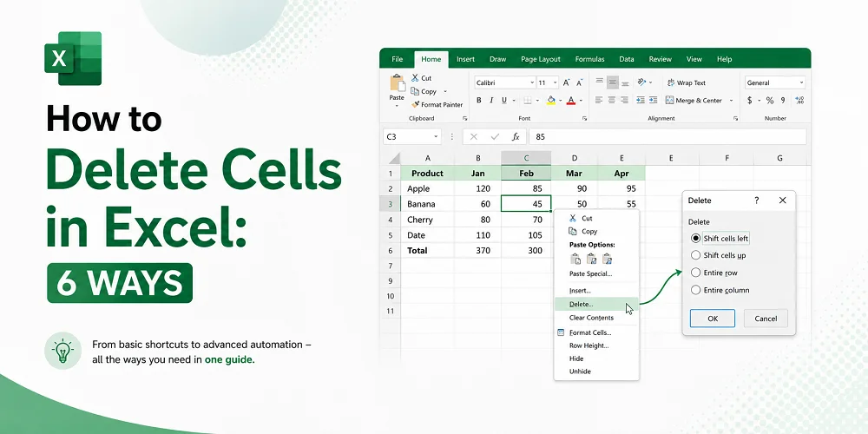Expand the Copy dropdown arrow

(445, 91)
